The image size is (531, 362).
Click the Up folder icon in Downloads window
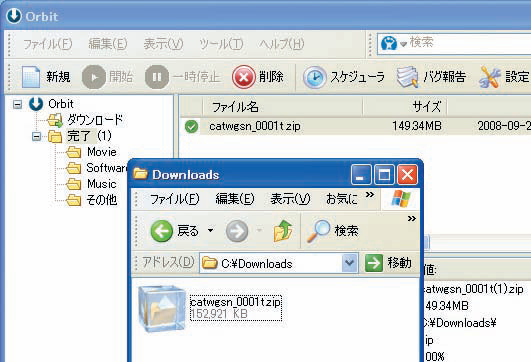(x=283, y=231)
